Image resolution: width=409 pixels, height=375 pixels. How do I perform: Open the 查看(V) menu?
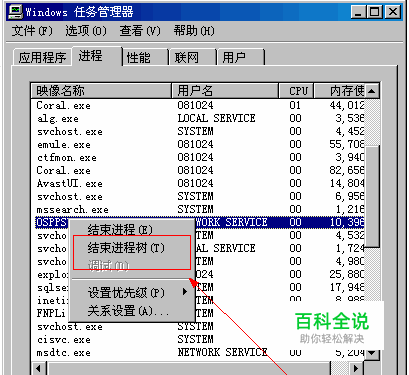click(x=140, y=31)
